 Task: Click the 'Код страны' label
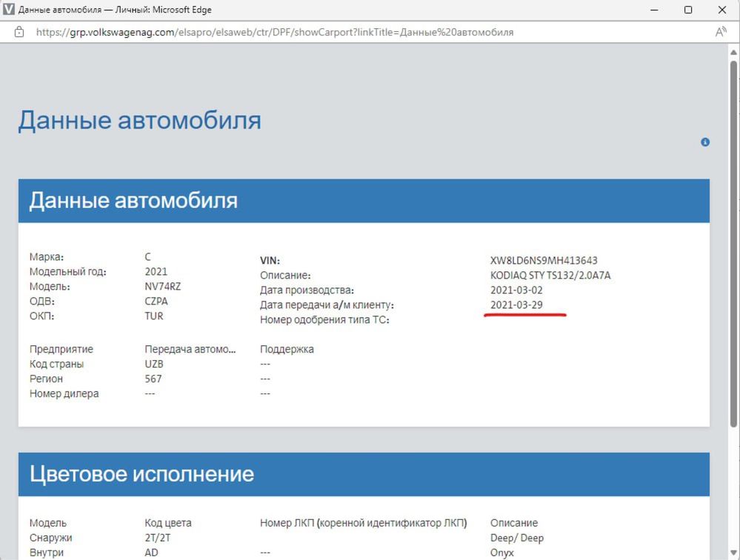56,364
